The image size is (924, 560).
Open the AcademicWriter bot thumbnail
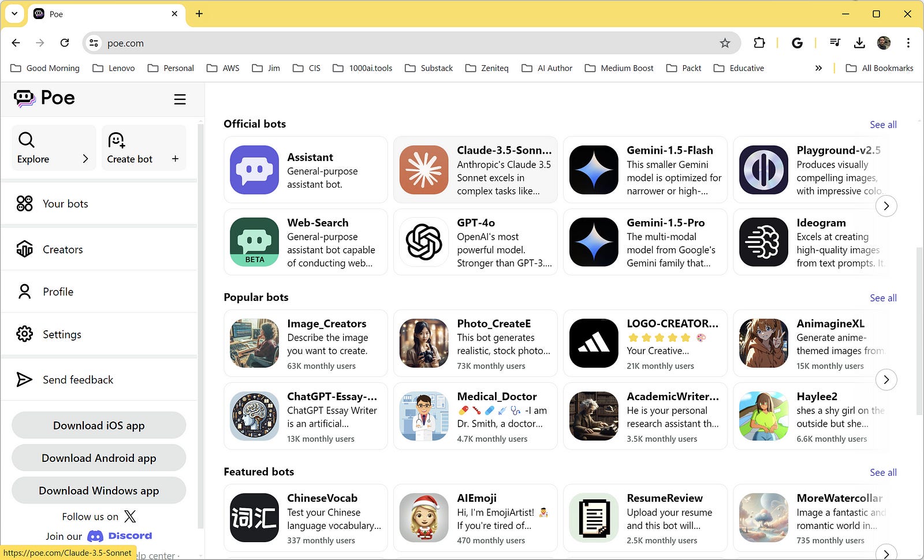(x=594, y=416)
